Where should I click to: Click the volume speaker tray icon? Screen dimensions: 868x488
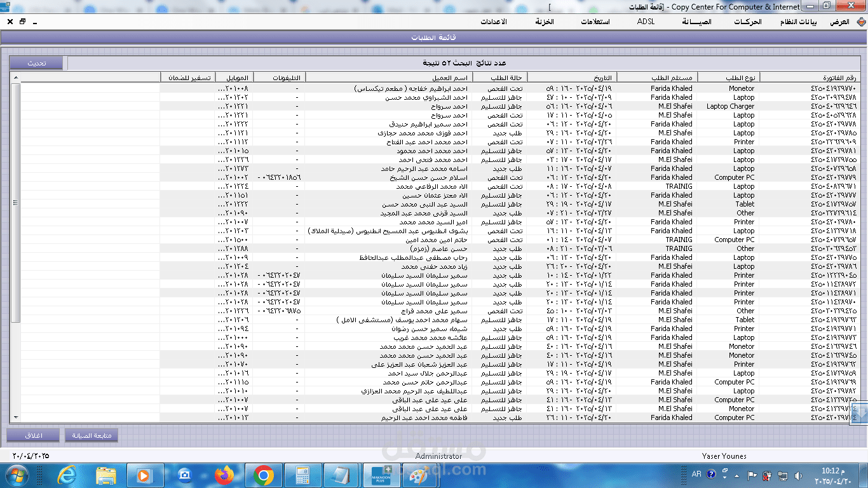click(x=798, y=475)
